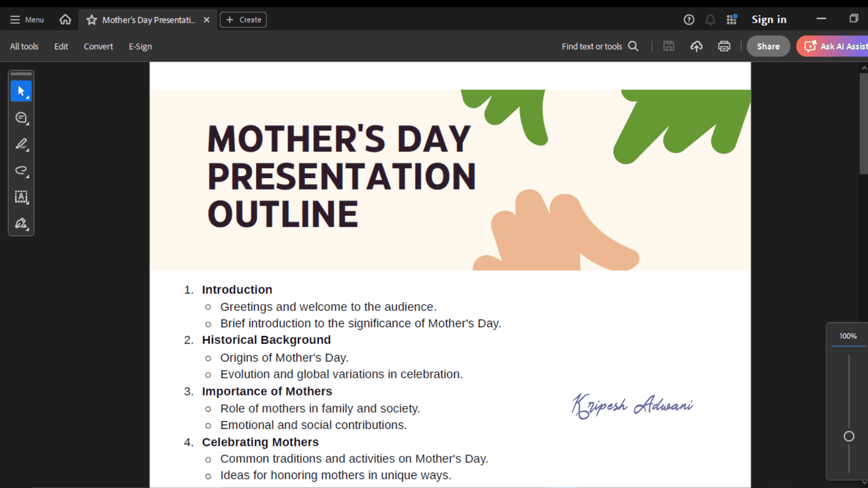Select the arrow selection tool
The image size is (868, 488).
point(21,91)
